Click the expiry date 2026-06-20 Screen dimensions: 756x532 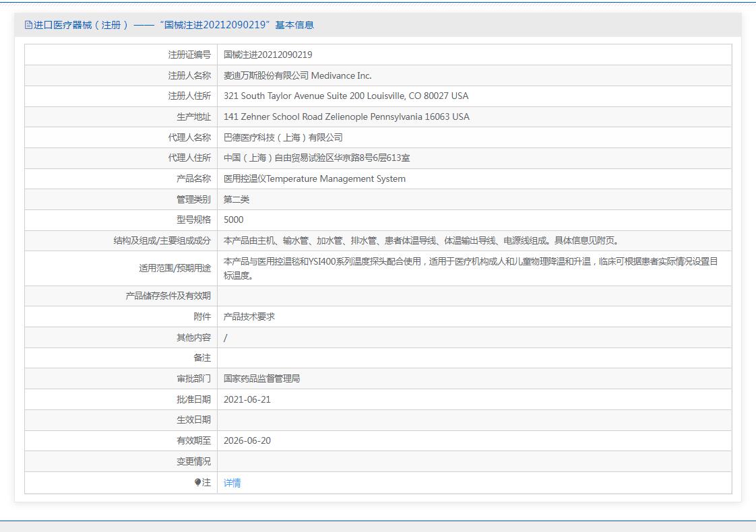click(247, 440)
